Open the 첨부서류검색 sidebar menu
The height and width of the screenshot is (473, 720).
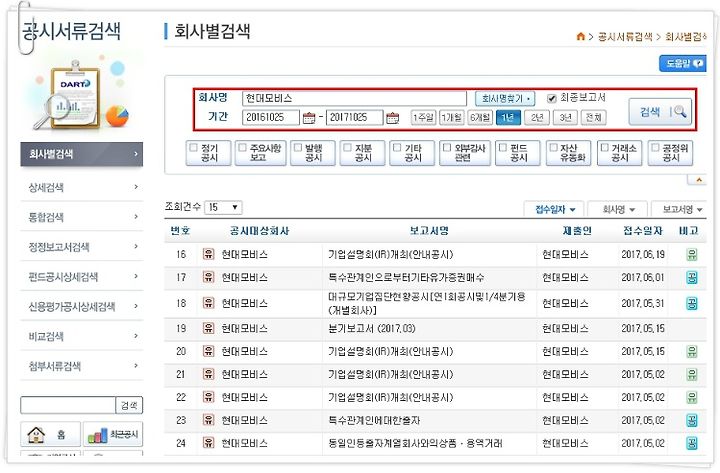pyautogui.click(x=82, y=366)
